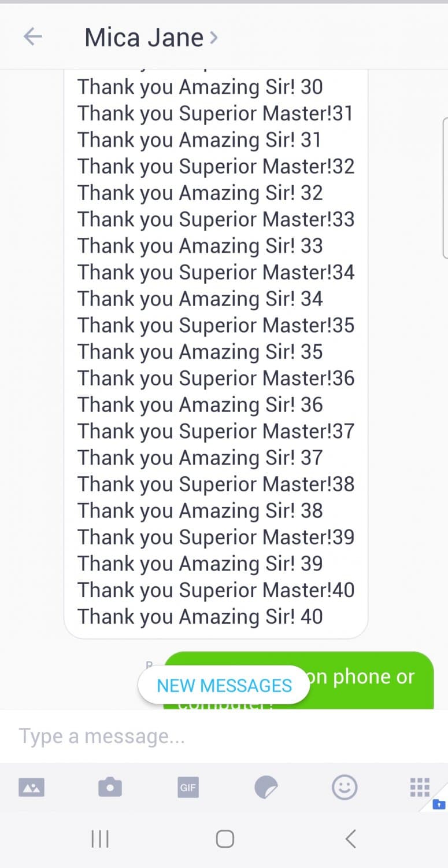The image size is (448, 868).
Task: Open the sticker picker icon
Action: (266, 787)
